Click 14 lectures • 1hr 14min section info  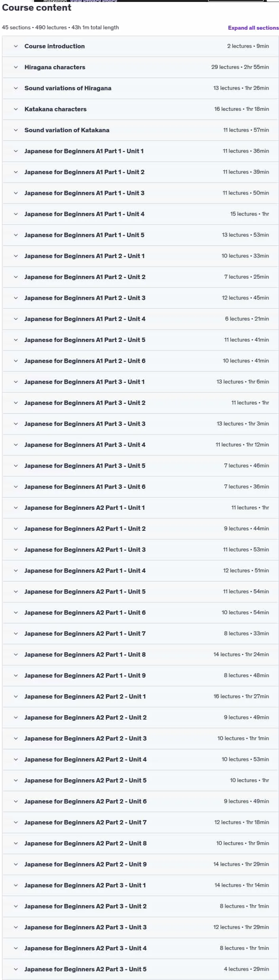[x=241, y=885]
